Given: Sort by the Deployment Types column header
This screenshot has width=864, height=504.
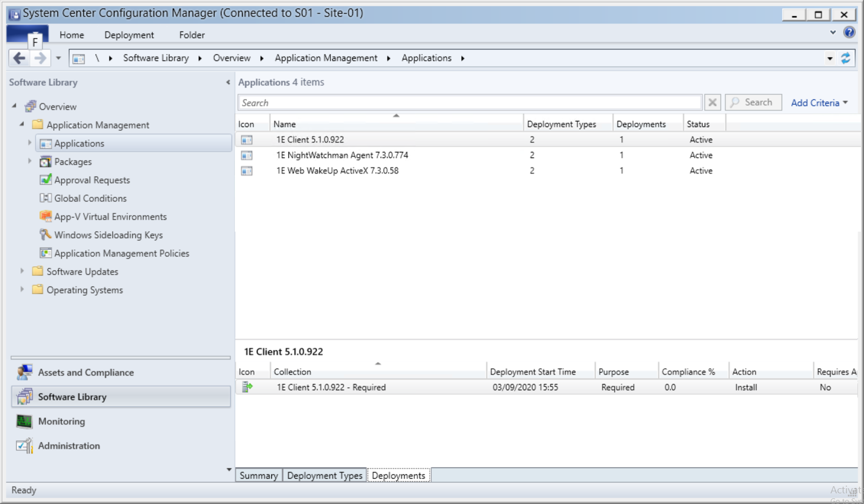Looking at the screenshot, I should coord(561,124).
